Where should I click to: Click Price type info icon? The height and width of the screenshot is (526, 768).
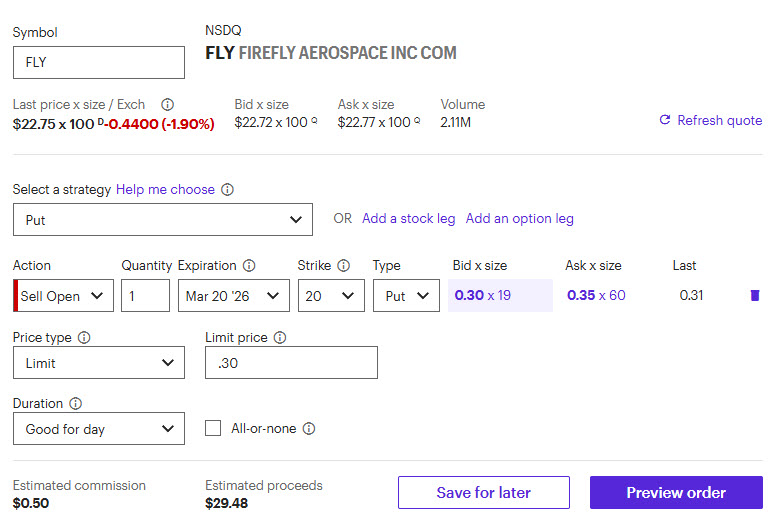pos(84,338)
